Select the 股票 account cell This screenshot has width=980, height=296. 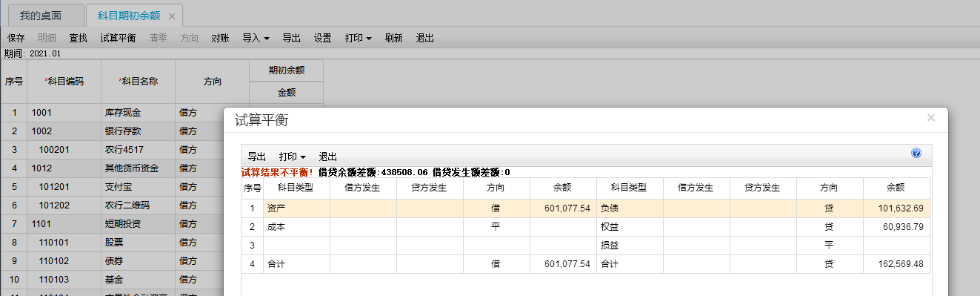(138, 243)
